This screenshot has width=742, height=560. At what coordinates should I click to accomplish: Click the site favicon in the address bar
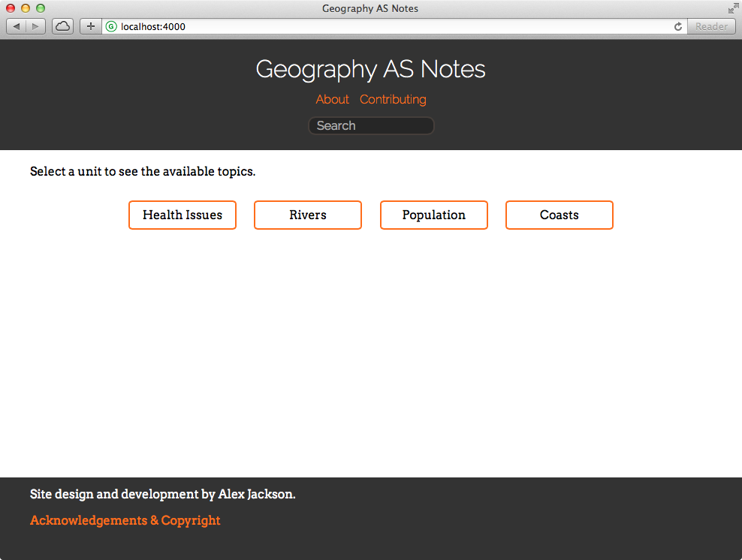[x=111, y=26]
